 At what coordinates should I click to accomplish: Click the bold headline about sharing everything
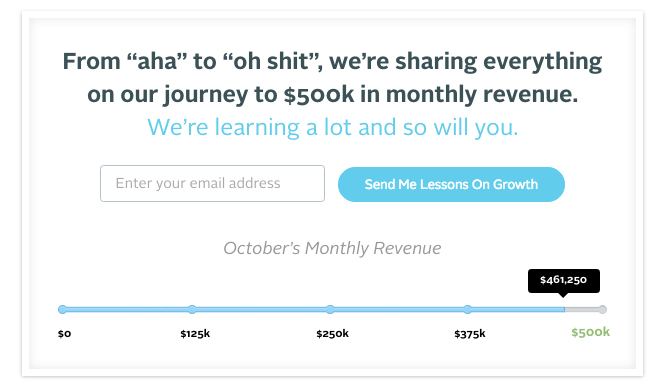coord(332,78)
